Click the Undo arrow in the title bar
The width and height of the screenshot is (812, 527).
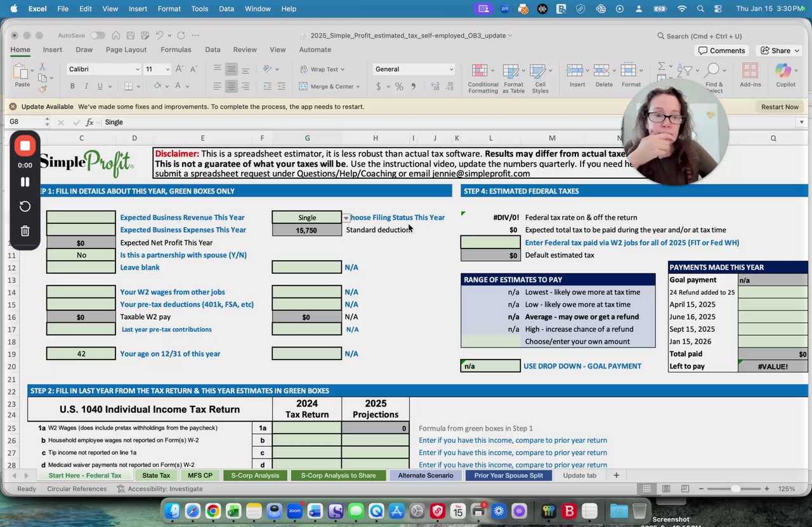pyautogui.click(x=160, y=36)
